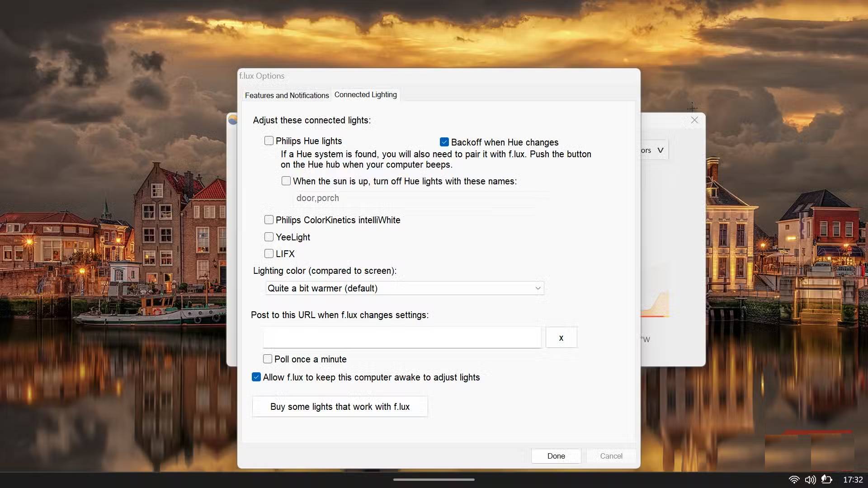Enable the Philips Hue lights checkbox
The width and height of the screenshot is (868, 488).
(x=269, y=141)
